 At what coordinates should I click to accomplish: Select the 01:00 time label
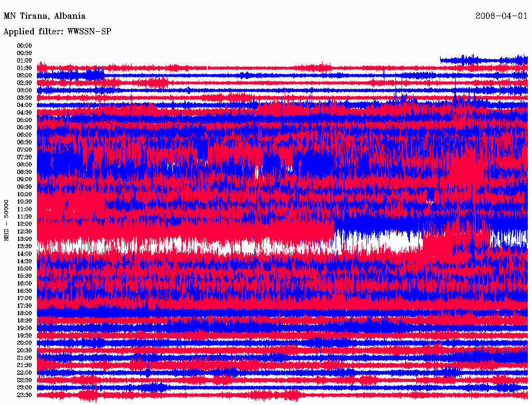coord(24,60)
